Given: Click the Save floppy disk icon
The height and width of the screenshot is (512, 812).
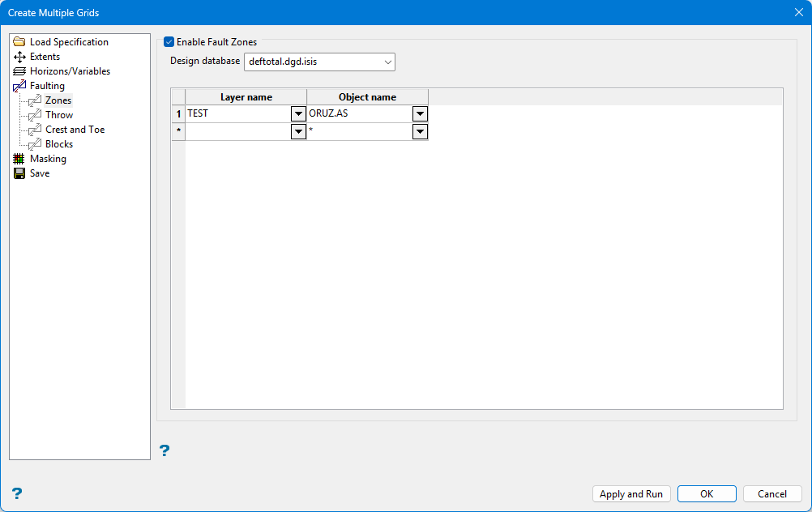Looking at the screenshot, I should tap(19, 173).
